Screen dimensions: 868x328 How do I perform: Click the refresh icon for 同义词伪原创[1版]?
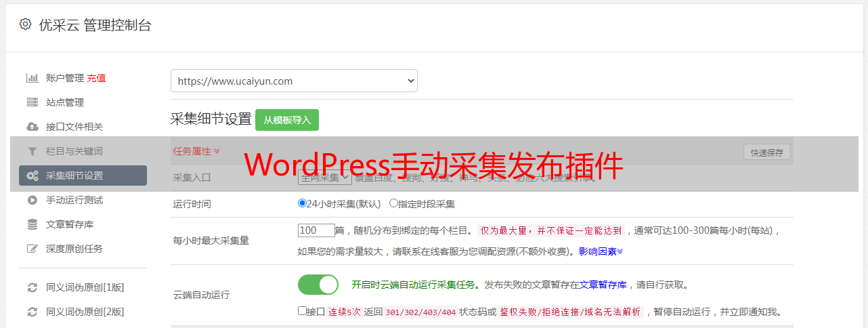click(x=32, y=287)
